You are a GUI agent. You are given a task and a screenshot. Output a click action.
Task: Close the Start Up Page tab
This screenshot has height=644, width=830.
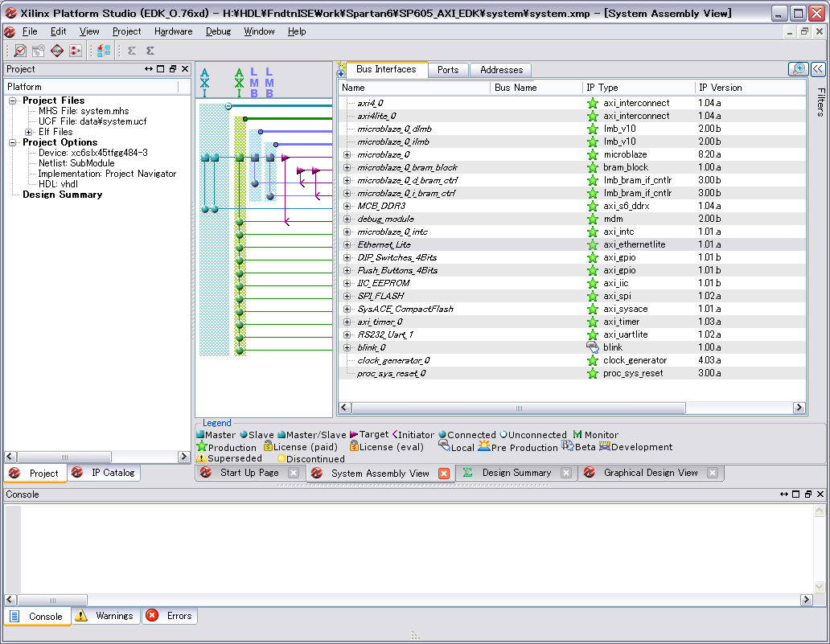[294, 473]
